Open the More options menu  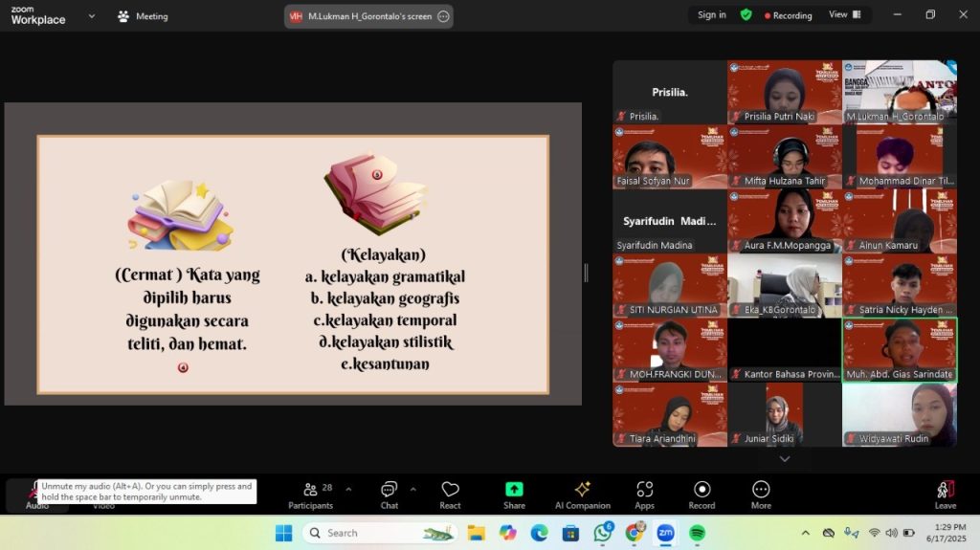pos(761,495)
